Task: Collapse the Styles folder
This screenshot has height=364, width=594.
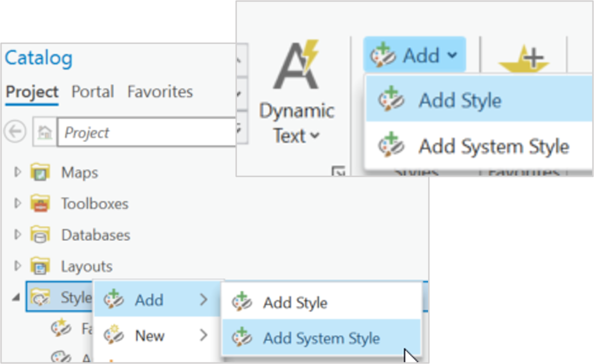Action: click(x=17, y=297)
